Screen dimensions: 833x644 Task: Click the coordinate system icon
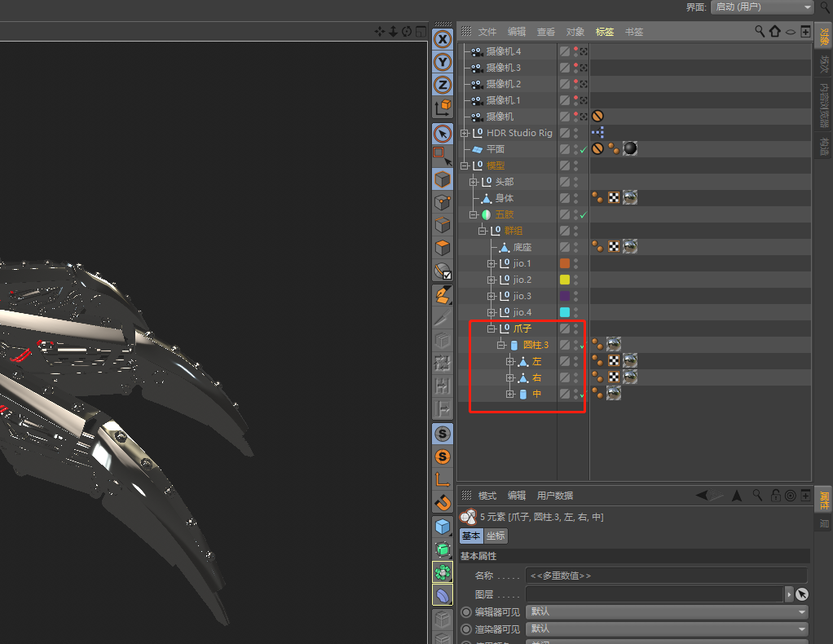pos(442,108)
